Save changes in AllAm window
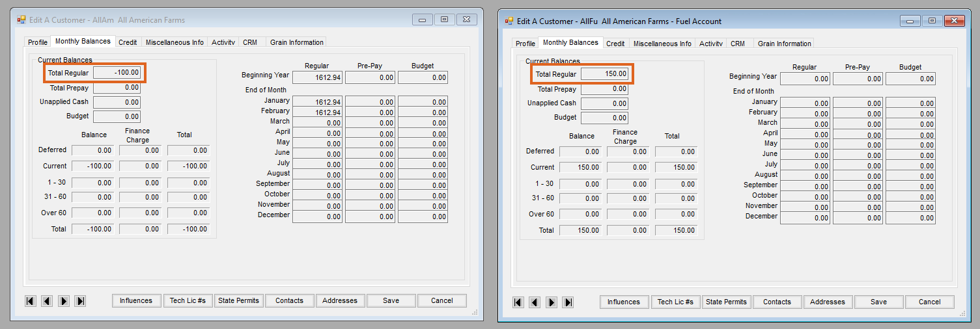 (391, 300)
